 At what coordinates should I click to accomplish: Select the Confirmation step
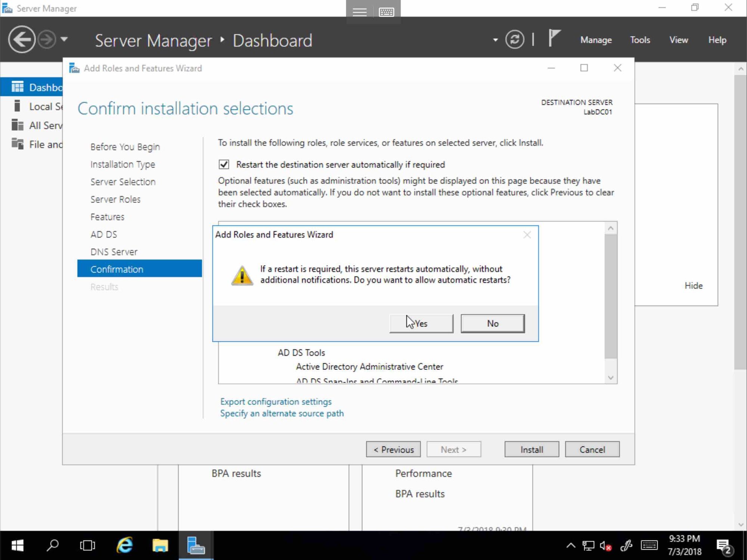tap(139, 269)
